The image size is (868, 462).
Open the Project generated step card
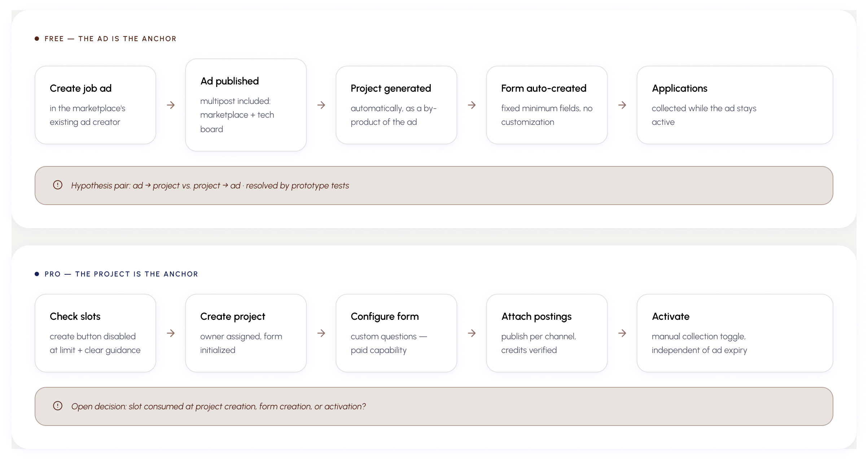coord(396,105)
